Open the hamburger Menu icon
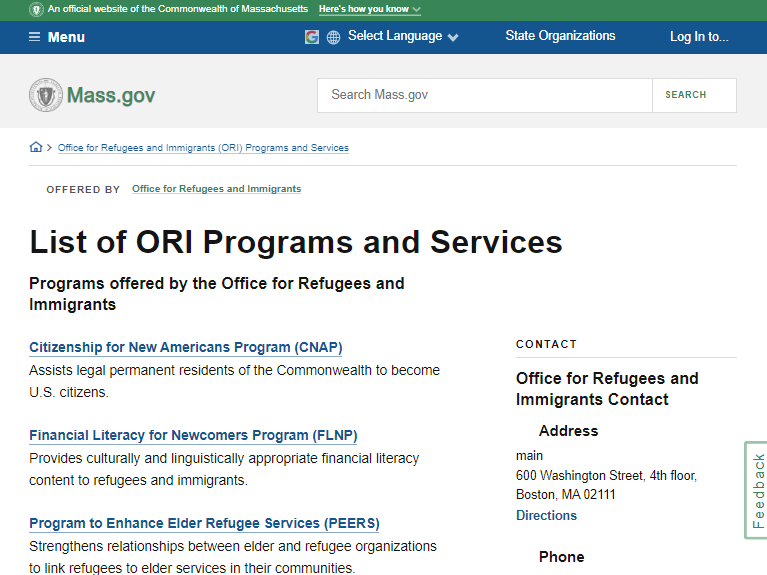 [34, 37]
